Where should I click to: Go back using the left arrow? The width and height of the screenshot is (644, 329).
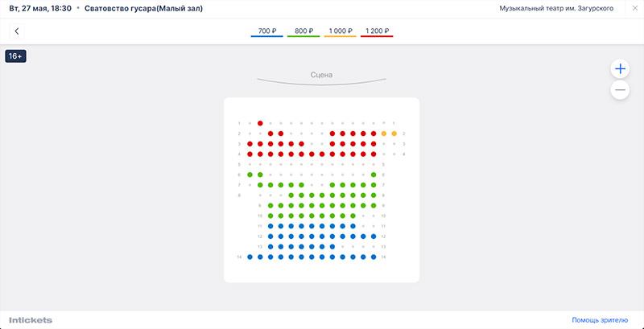(x=17, y=31)
